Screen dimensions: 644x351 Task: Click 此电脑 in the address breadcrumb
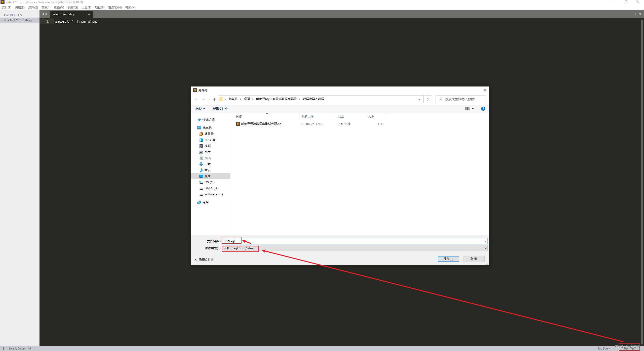233,99
